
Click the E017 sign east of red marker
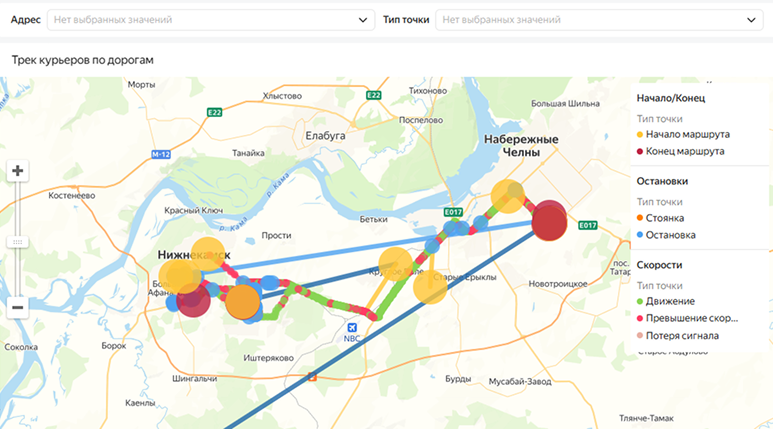click(x=588, y=225)
